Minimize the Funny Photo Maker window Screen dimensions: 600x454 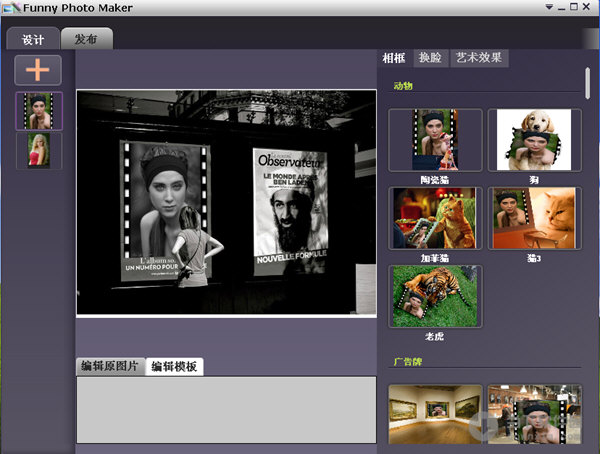(561, 8)
